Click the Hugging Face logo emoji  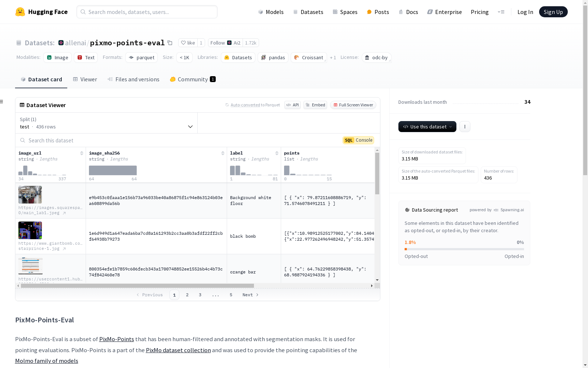20,12
